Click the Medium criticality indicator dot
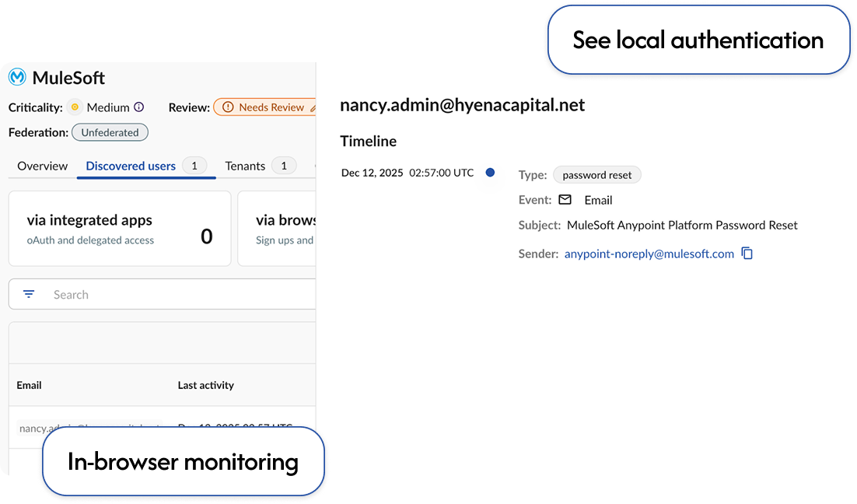 (x=75, y=107)
